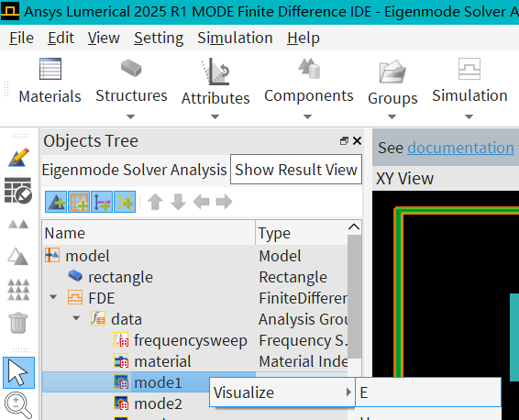Viewport: 519px width, 420px height.
Task: Click the move left arrow icon
Action: [201, 202]
